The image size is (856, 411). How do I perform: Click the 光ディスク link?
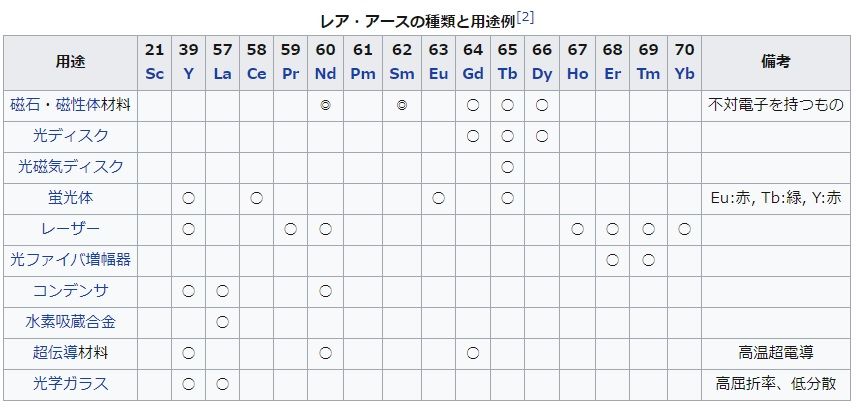[x=70, y=135]
